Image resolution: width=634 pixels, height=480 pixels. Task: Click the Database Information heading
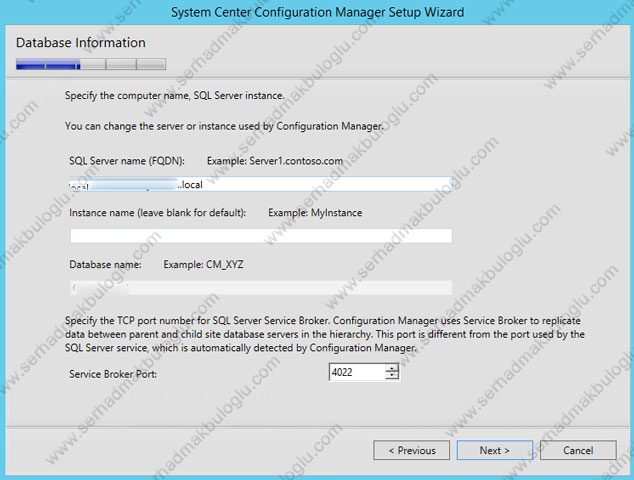(x=80, y=42)
